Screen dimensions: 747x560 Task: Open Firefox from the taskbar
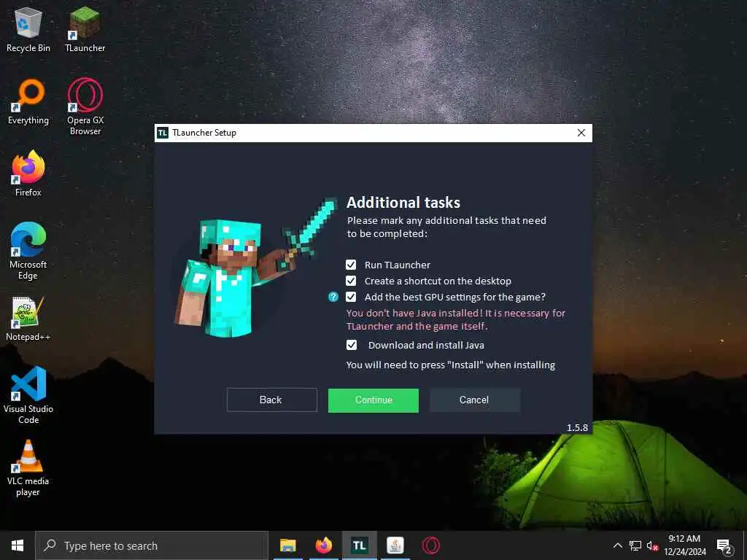coord(323,545)
